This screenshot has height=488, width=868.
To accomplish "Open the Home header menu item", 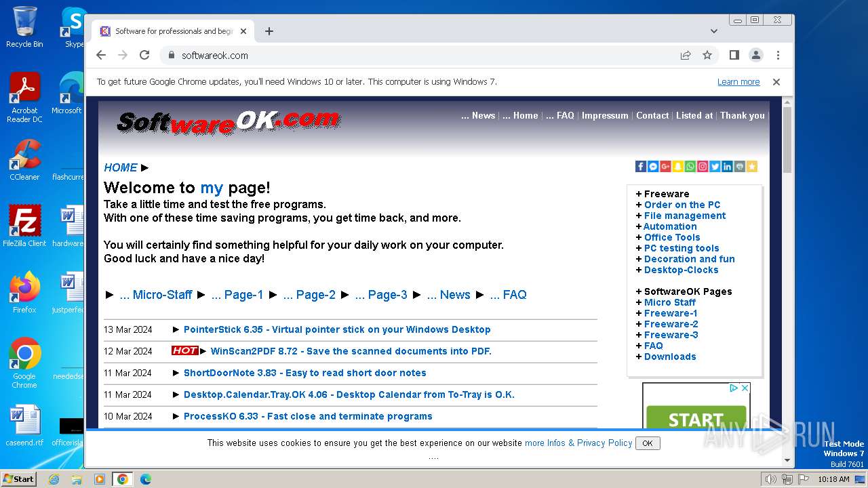I will 520,115.
